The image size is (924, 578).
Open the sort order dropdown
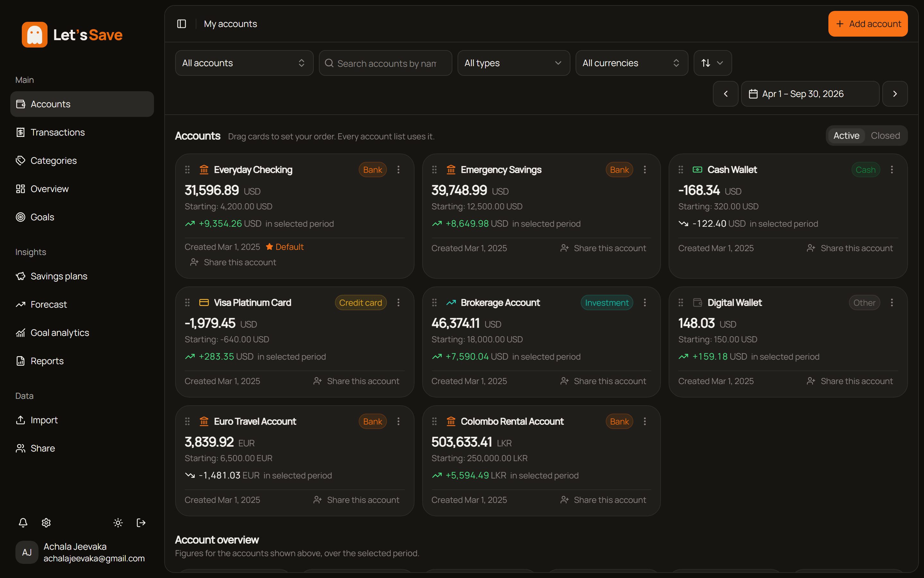point(713,63)
